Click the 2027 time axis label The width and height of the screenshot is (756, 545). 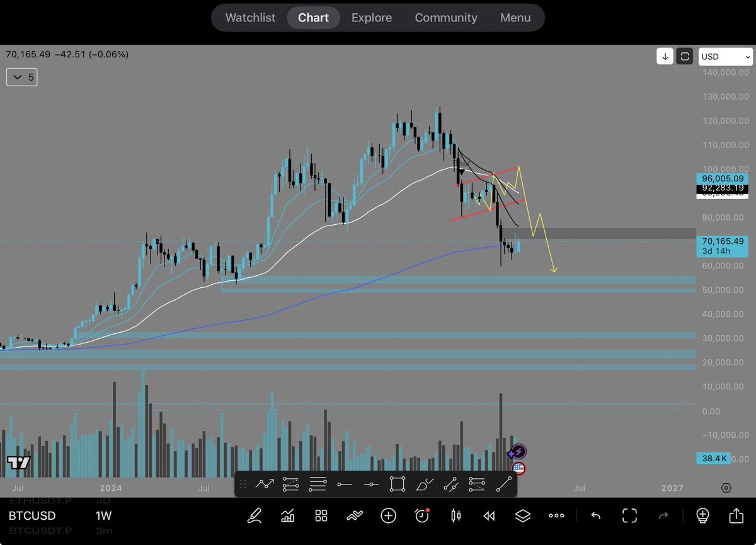coord(672,488)
